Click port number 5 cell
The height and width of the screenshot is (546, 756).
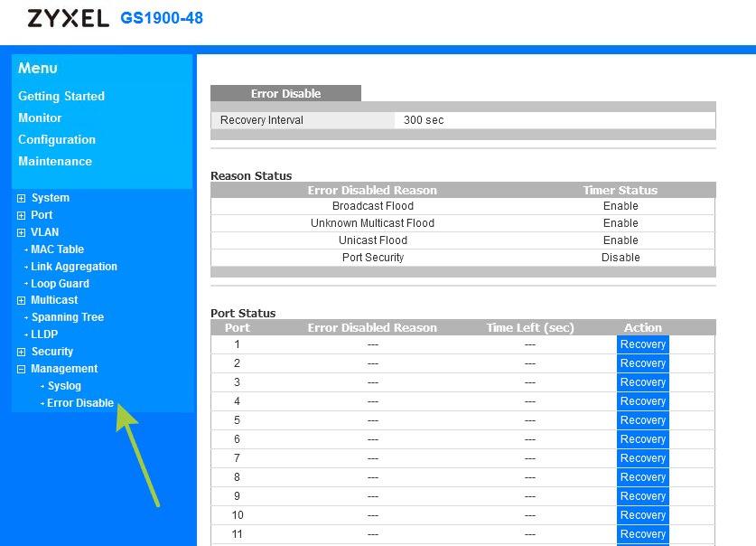[237, 420]
